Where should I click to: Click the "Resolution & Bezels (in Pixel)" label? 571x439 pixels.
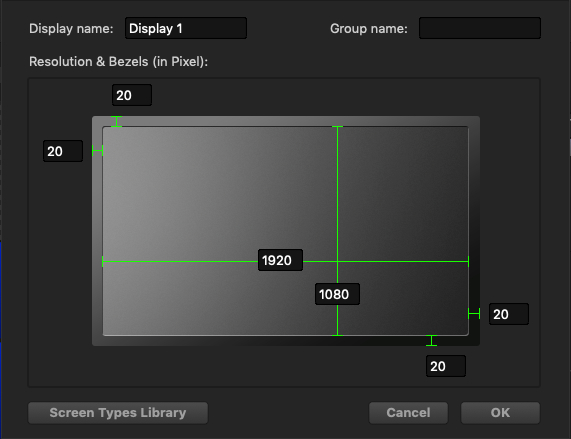point(118,62)
